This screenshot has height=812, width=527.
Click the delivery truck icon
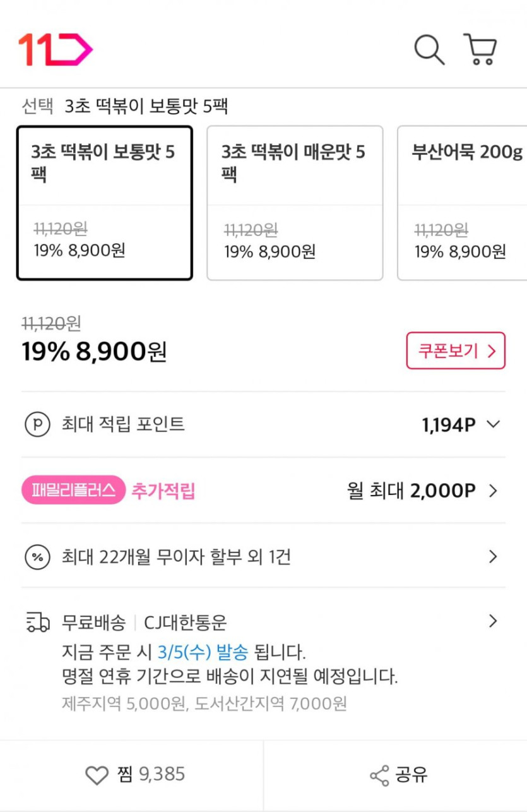[38, 623]
